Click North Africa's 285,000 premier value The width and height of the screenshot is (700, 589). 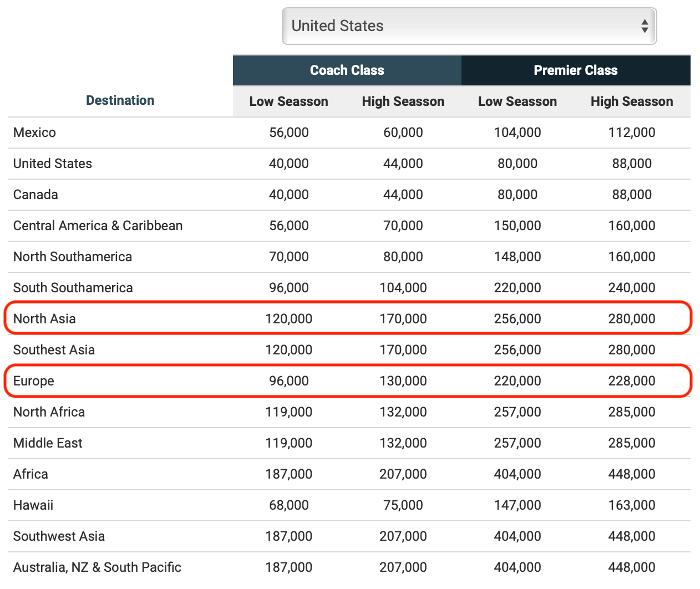click(x=631, y=412)
